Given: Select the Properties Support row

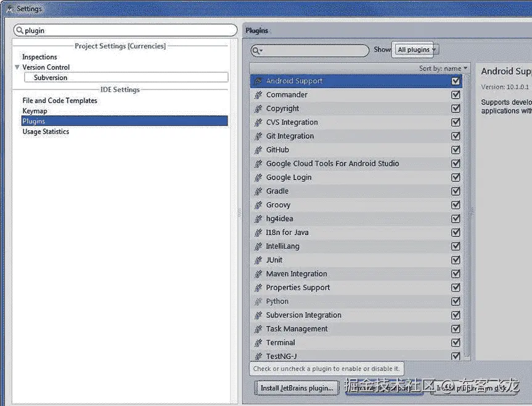Looking at the screenshot, I should (x=356, y=288).
